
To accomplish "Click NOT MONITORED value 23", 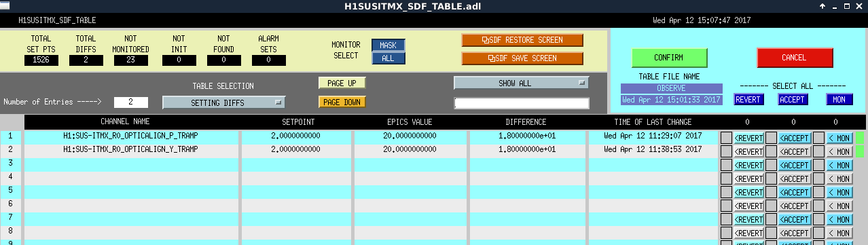I will click(x=131, y=60).
